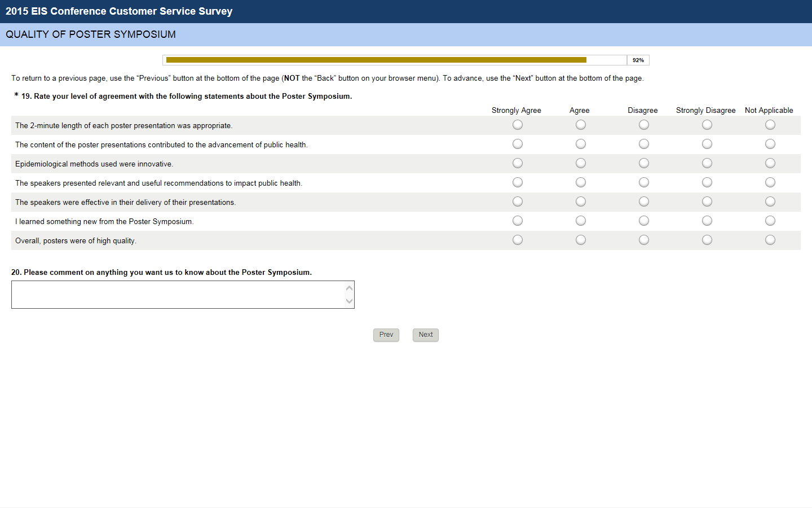812x508 pixels.
Task: Click the 92% survey progress bar
Action: click(x=395, y=60)
